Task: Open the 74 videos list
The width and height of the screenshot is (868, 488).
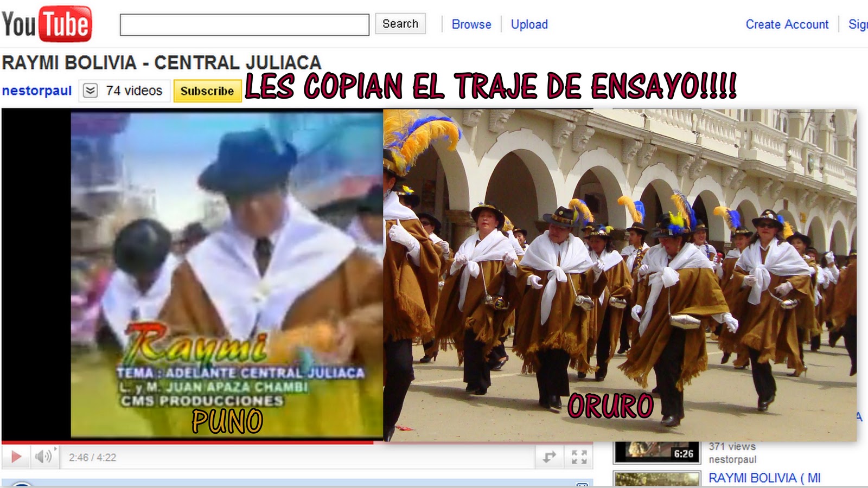Action: [x=133, y=90]
